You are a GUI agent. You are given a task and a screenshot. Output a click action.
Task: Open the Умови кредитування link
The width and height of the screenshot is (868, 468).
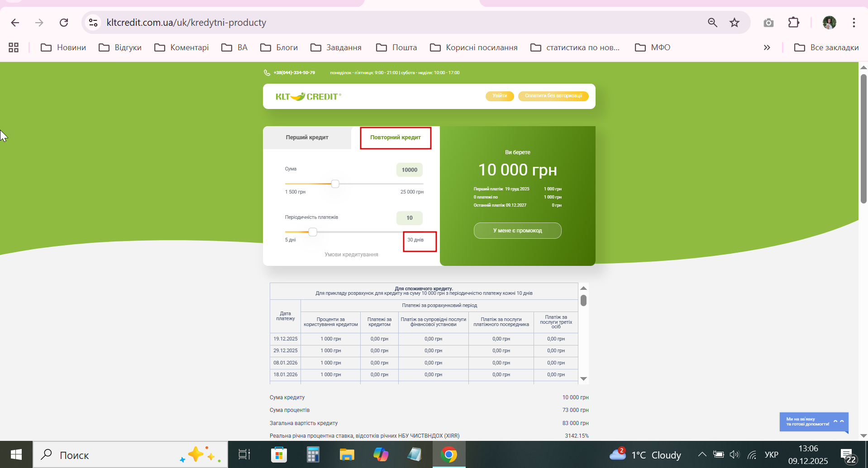[351, 255]
